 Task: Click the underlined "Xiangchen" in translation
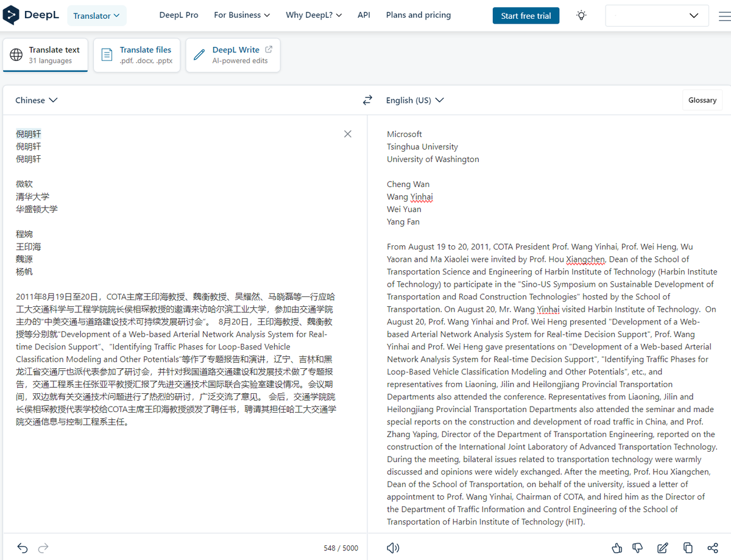pyautogui.click(x=585, y=259)
